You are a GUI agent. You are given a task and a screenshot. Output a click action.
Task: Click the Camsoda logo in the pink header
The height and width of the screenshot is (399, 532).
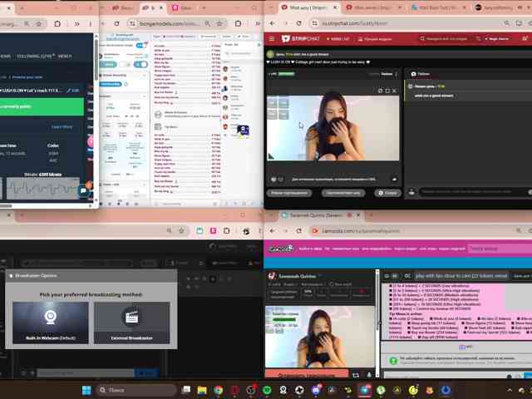(281, 249)
